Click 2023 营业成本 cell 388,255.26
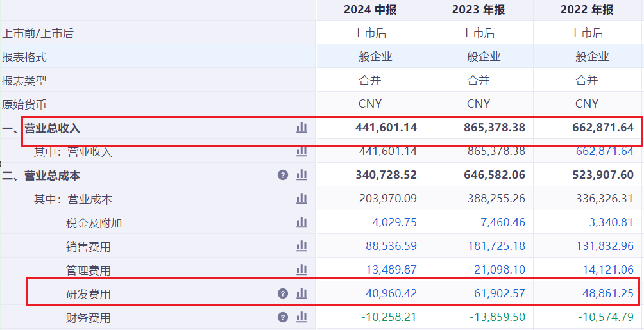This screenshot has width=644, height=330. pos(496,199)
